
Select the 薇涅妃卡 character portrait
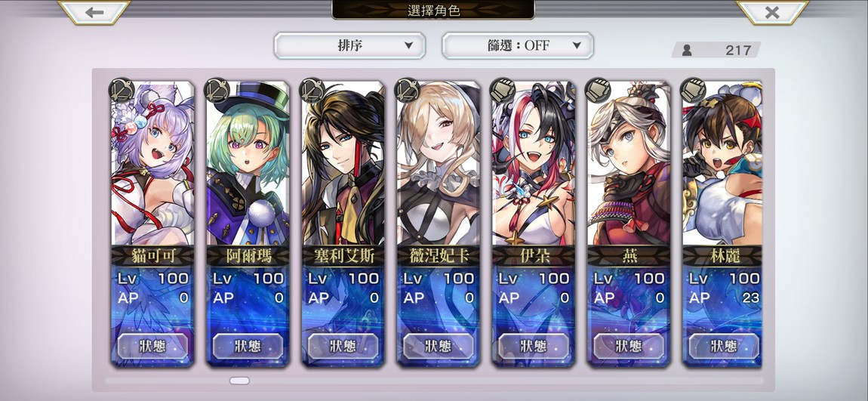pos(439,163)
